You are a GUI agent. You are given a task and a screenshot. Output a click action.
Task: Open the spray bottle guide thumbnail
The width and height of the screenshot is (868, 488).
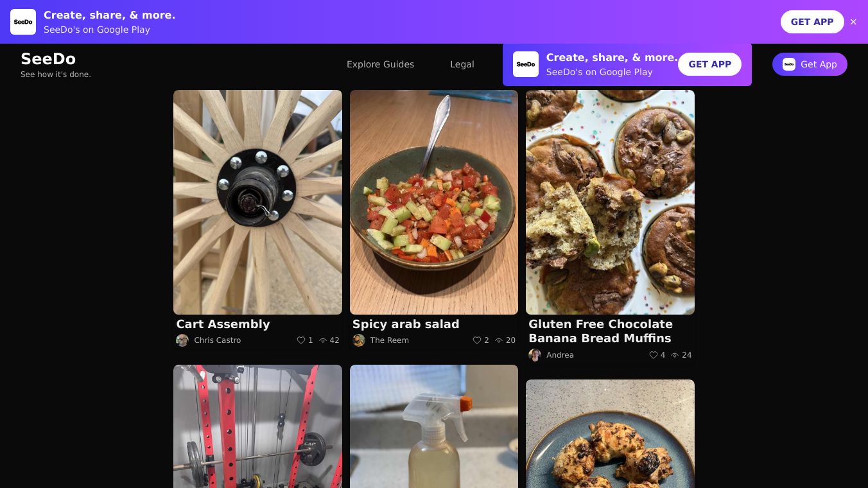[x=434, y=426]
